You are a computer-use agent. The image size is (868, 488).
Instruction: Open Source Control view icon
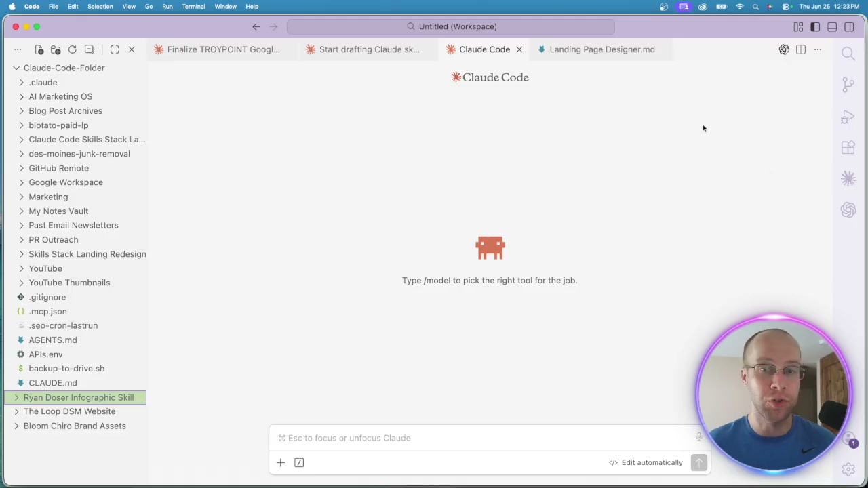pyautogui.click(x=848, y=85)
